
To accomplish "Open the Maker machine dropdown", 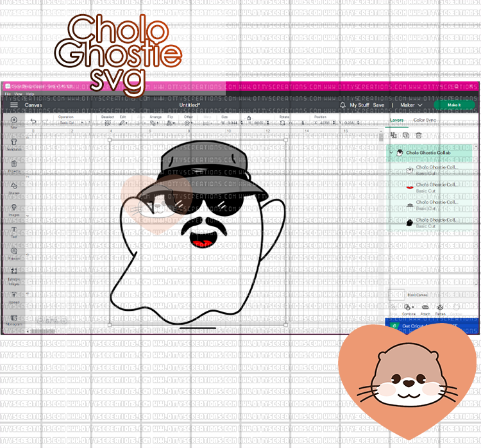I will coord(411,104).
